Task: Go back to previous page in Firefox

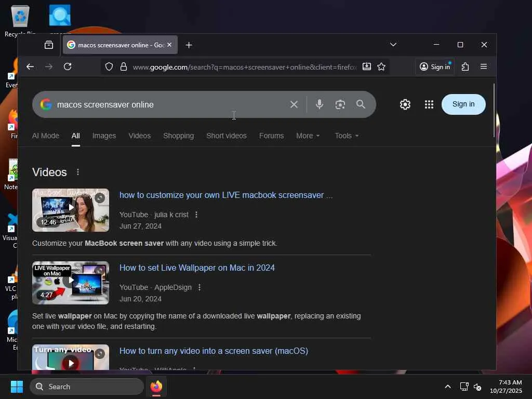Action: point(30,67)
